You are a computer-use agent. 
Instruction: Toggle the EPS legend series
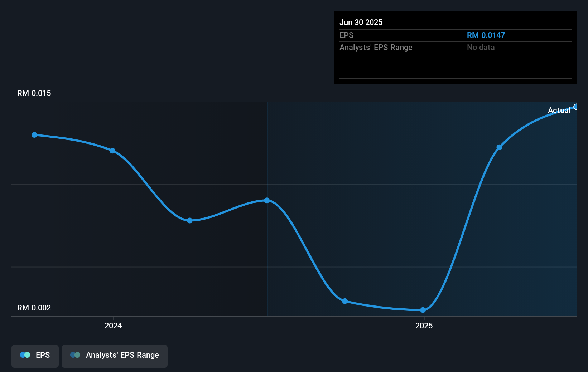35,356
